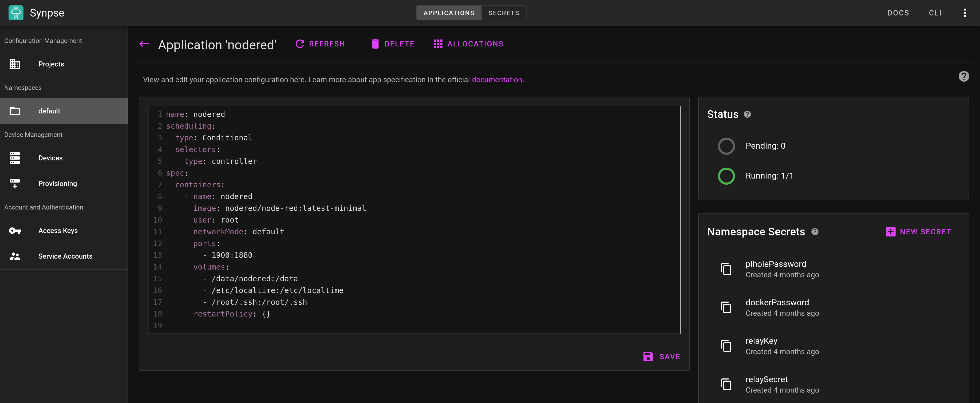This screenshot has height=403, width=980.
Task: Create a new secret
Action: pyautogui.click(x=918, y=232)
